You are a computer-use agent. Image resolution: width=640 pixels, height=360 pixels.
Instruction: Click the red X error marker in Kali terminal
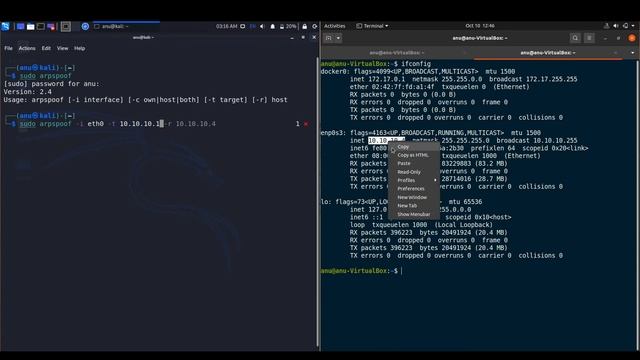pyautogui.click(x=306, y=124)
